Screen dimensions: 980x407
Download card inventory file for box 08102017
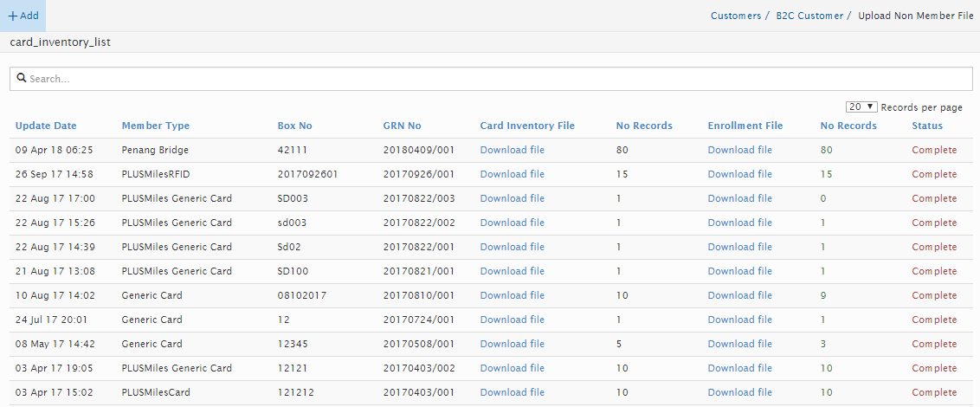tap(512, 295)
